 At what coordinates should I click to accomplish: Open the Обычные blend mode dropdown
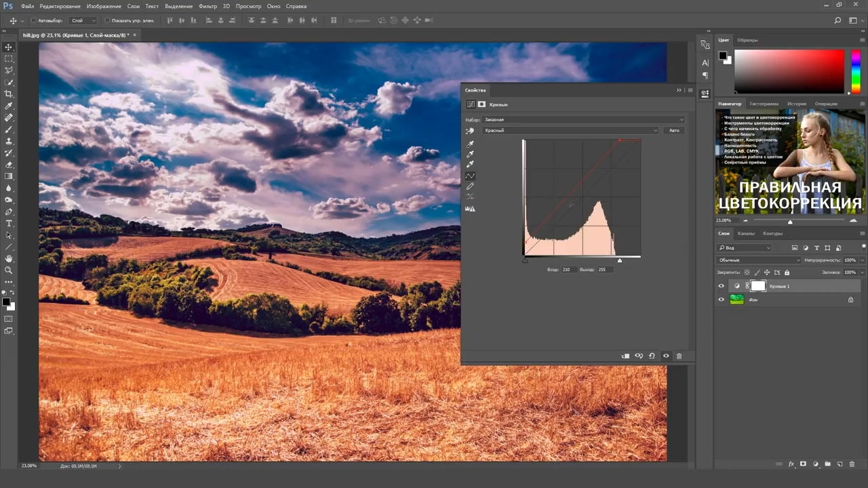point(759,260)
